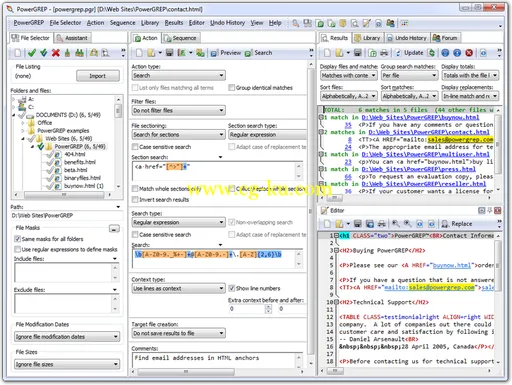The width and height of the screenshot is (512, 385).
Task: Click the Print results printer icon
Action: tap(384, 53)
